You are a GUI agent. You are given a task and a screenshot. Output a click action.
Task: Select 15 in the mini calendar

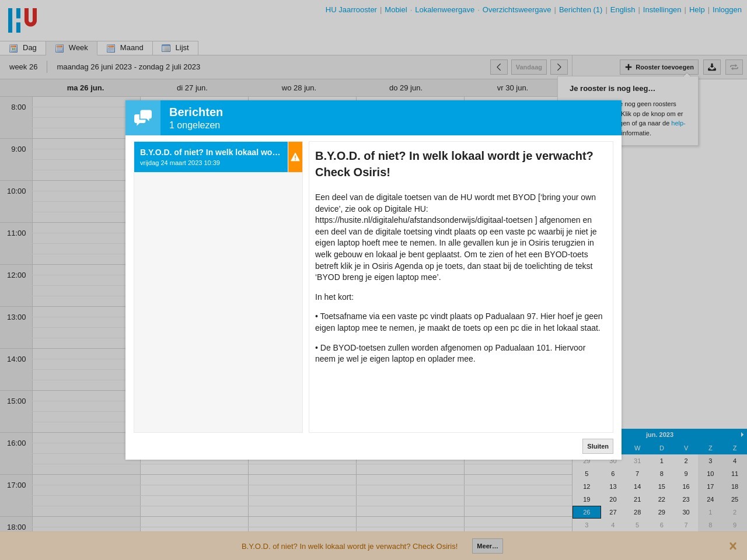[661, 487]
